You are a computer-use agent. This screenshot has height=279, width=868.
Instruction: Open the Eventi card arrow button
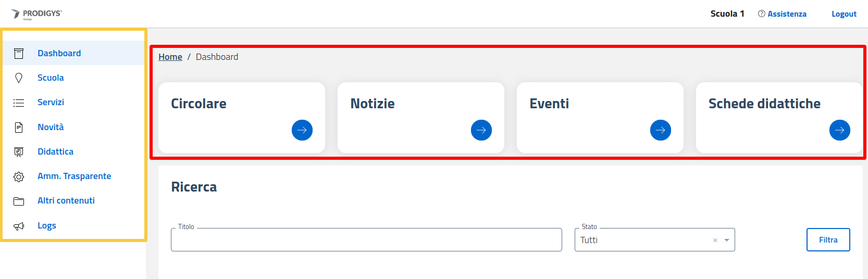[661, 130]
